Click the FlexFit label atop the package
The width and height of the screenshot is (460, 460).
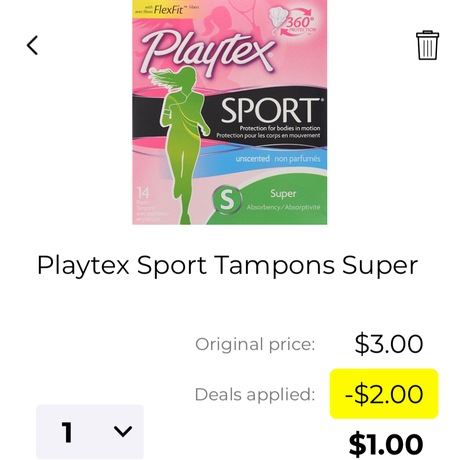coord(167,9)
